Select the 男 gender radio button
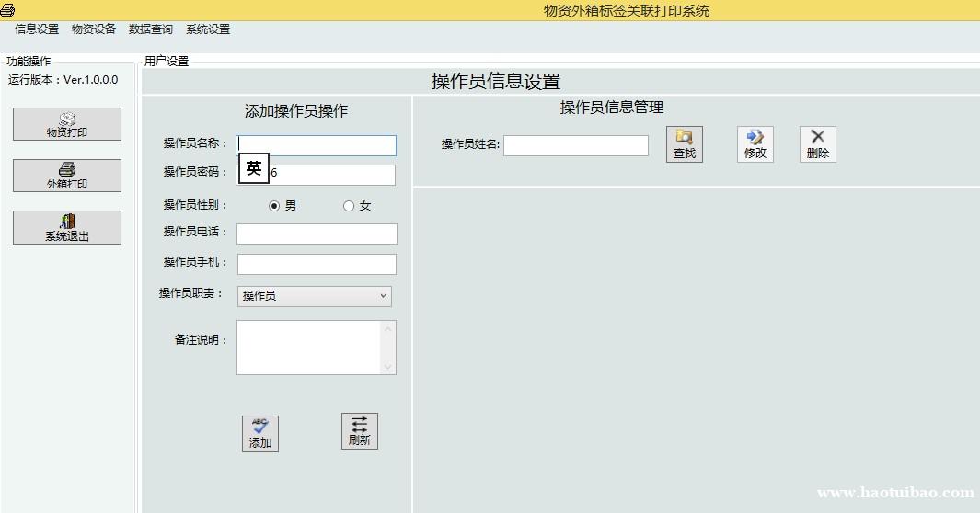 coord(274,206)
